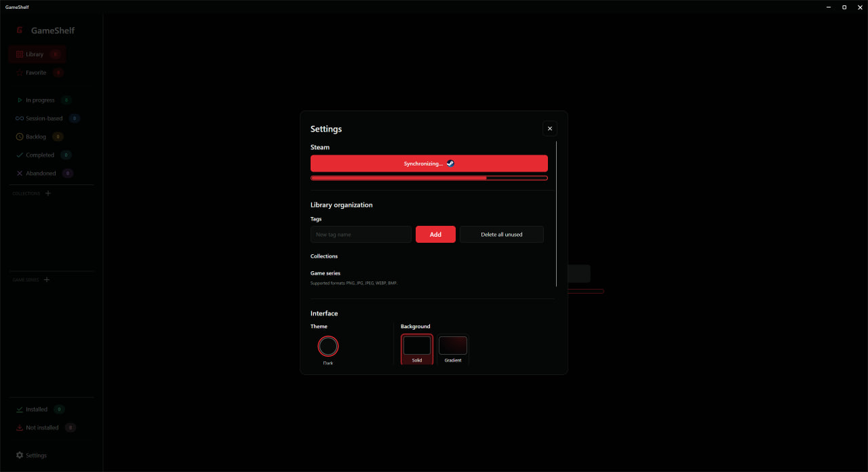Image resolution: width=868 pixels, height=472 pixels.
Task: Click the Not installed download icon
Action: (20, 428)
